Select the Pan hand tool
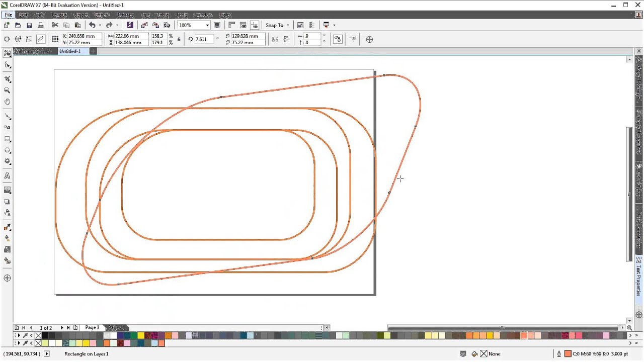This screenshot has width=644, height=362. (7, 102)
